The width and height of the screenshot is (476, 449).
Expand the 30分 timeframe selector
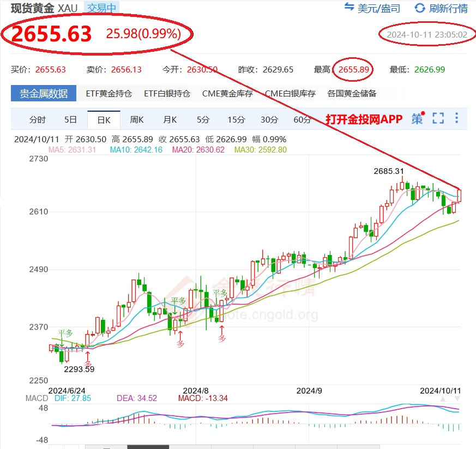click(269, 119)
